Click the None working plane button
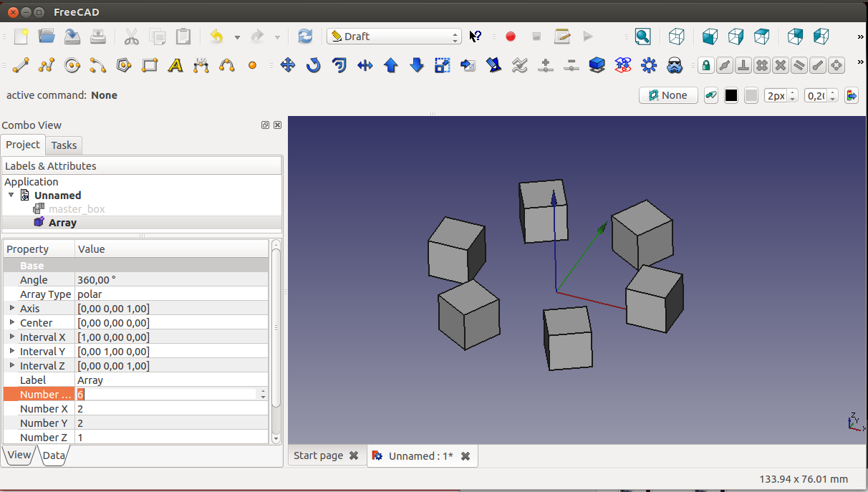The height and width of the screenshot is (492, 868). (667, 95)
